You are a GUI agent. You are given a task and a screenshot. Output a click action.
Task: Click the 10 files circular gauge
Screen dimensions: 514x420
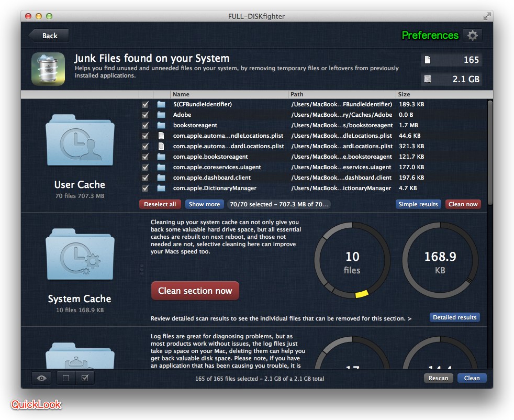click(352, 260)
